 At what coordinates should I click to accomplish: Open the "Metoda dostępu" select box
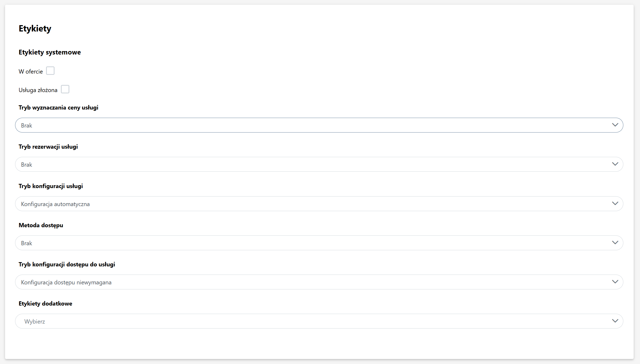click(x=318, y=243)
